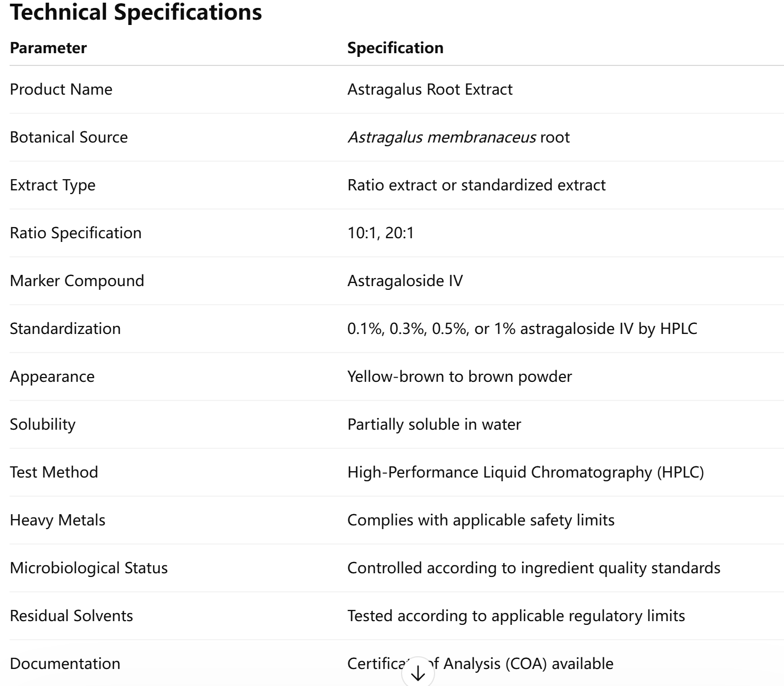Select the Extract Type row label

coord(53,185)
